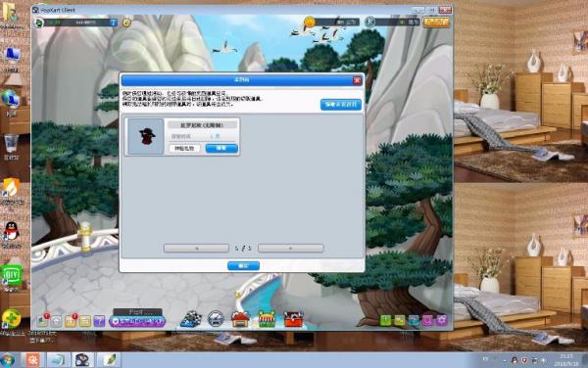
Task: Open the green feather app in the taskbar
Action: coord(109,360)
